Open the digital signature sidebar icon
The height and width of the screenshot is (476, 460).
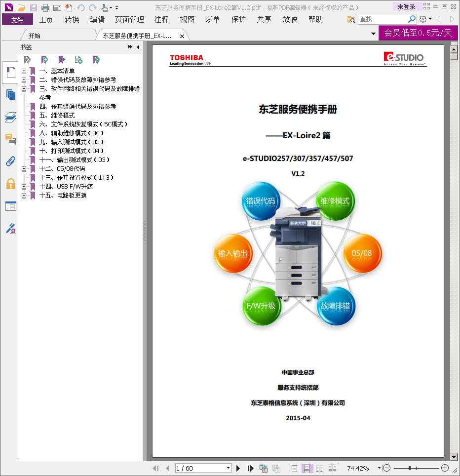click(11, 229)
